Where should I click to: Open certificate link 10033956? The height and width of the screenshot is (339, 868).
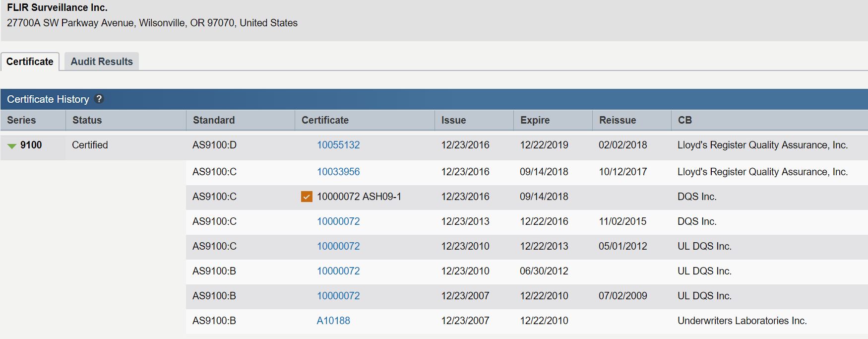click(x=338, y=172)
